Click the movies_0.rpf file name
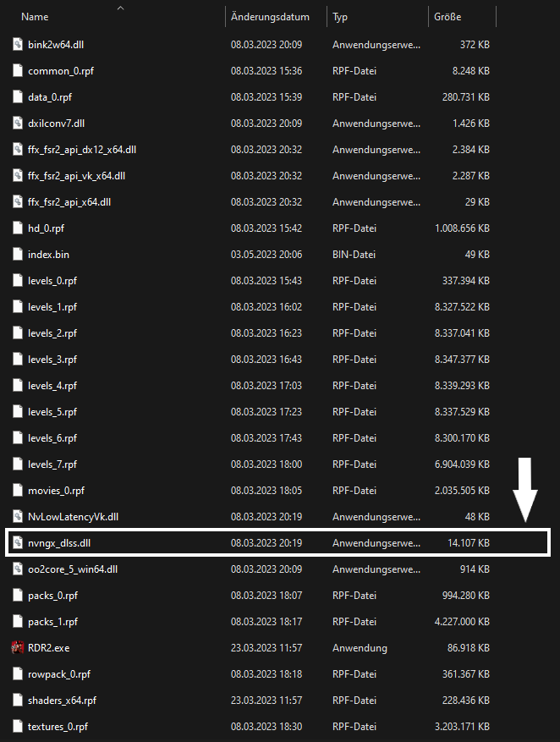The width and height of the screenshot is (560, 742). [56, 491]
